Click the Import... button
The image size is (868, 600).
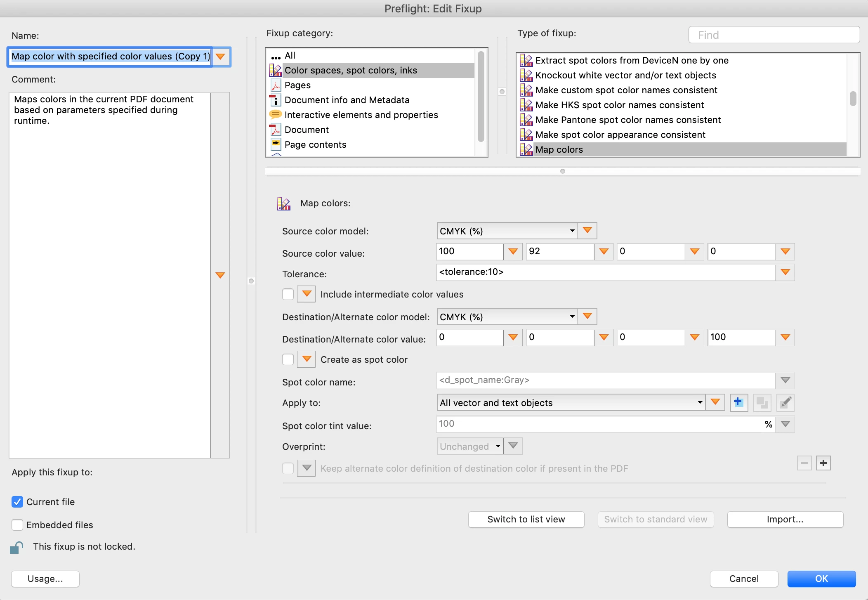(785, 520)
